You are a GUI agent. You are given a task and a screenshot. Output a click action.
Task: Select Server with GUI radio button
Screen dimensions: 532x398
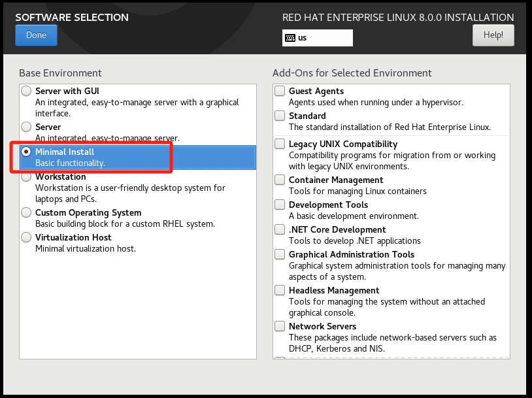(26, 91)
